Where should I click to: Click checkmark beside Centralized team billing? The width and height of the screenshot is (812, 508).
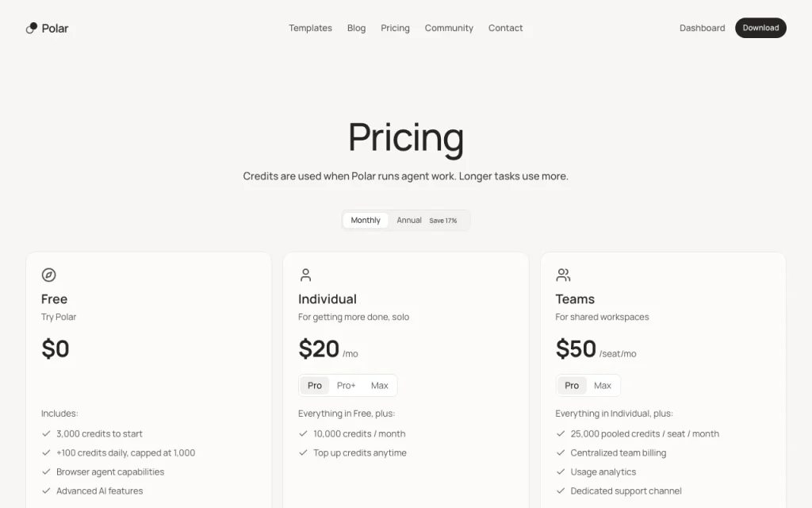(561, 452)
